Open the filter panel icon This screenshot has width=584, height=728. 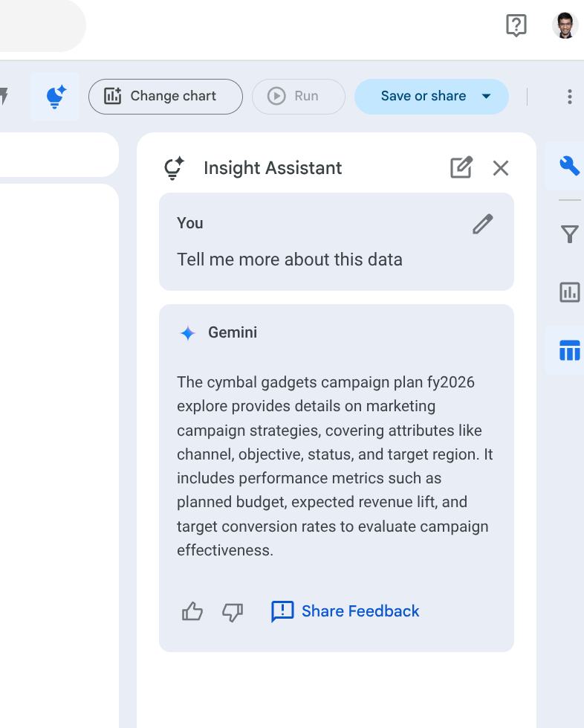tap(569, 234)
